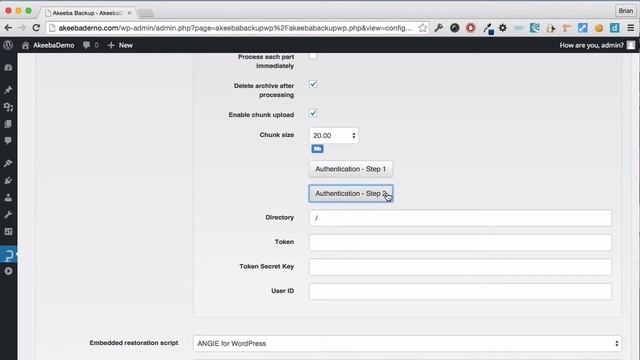Open the New content menu
Image resolution: width=640 pixels, height=360 pixels.
(120, 45)
